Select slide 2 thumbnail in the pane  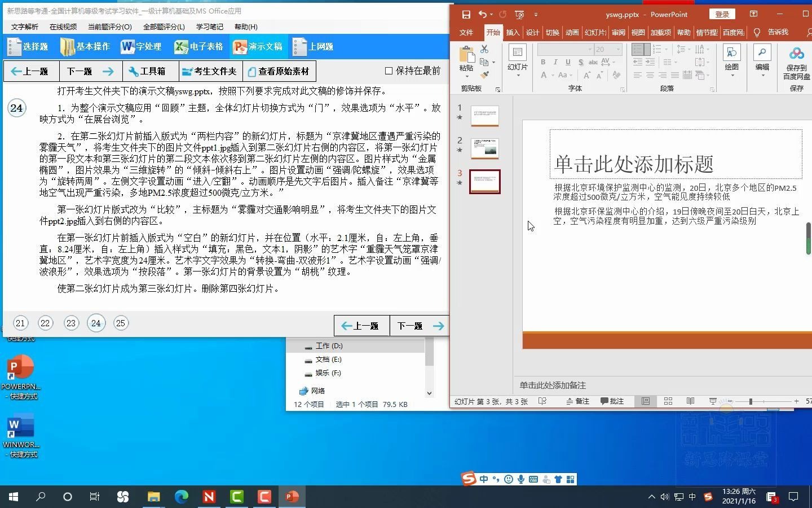tap(484, 148)
